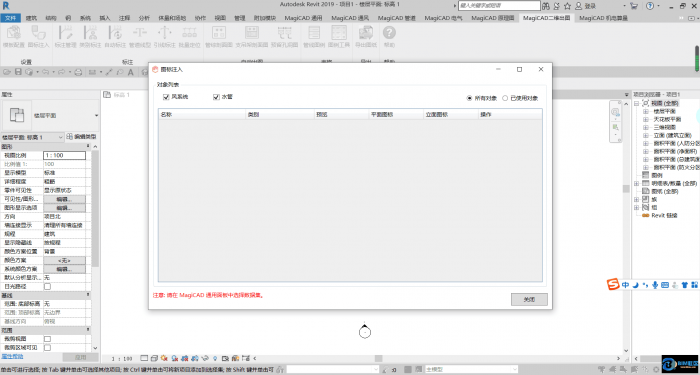Click the 编辑类型 edit type button
The width and height of the screenshot is (700, 375).
click(x=81, y=137)
